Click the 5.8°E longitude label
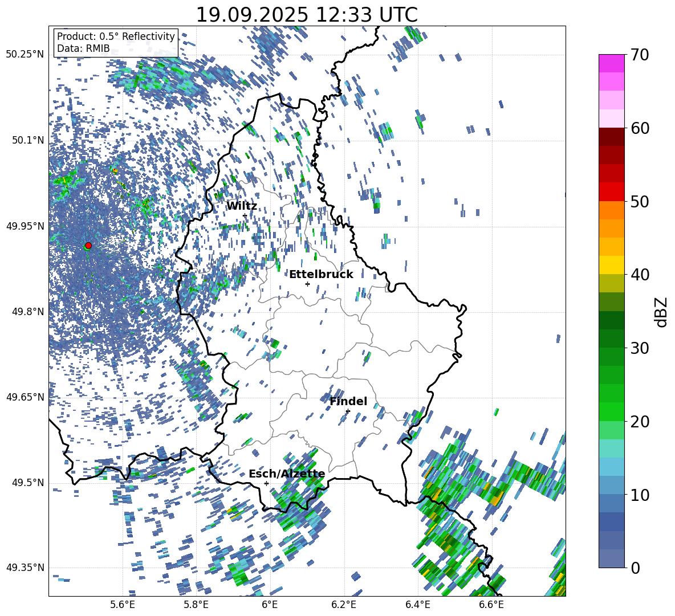 (196, 605)
